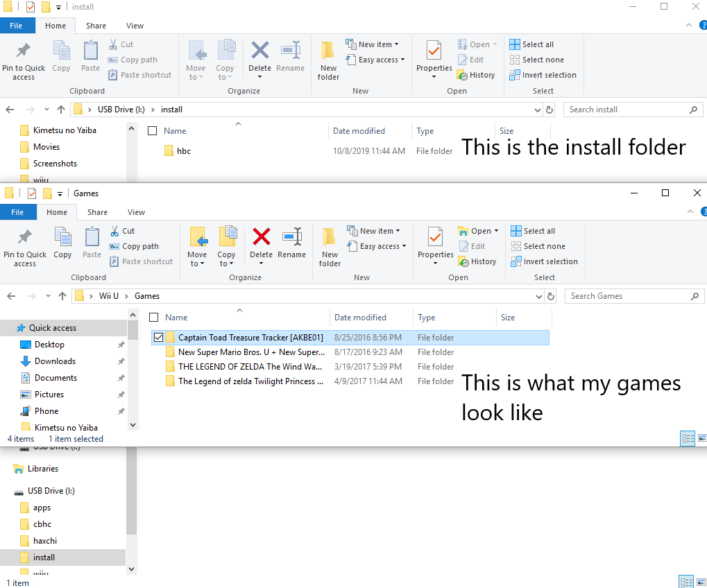The image size is (707, 588).
Task: Click Wii U breadcrumb in Games address bar
Action: (109, 296)
